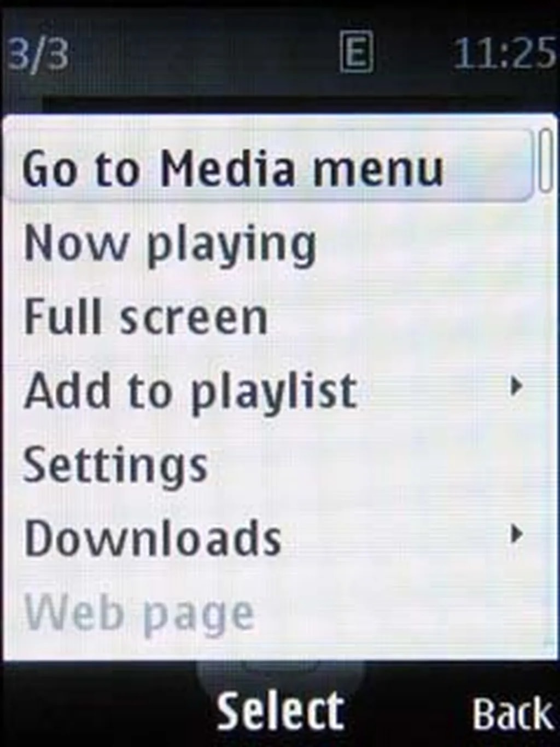Tap the 11:25 clock in status bar
This screenshot has width=560, height=747.
tap(504, 54)
